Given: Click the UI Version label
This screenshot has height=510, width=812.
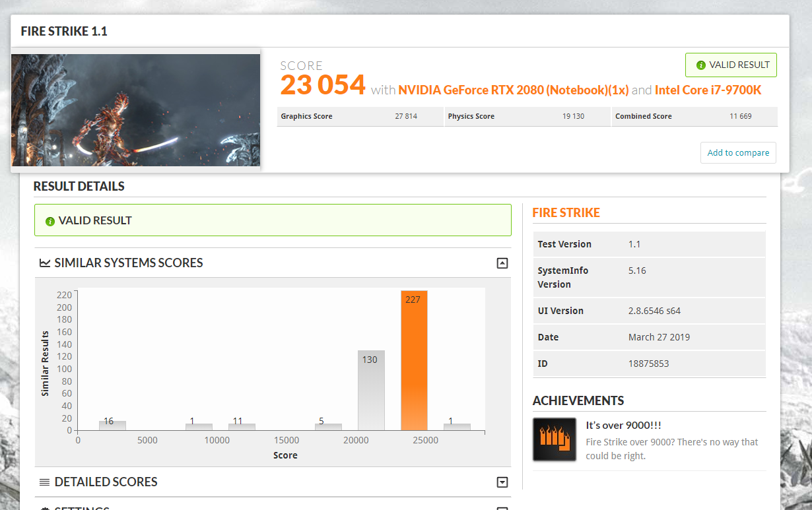Looking at the screenshot, I should [560, 311].
